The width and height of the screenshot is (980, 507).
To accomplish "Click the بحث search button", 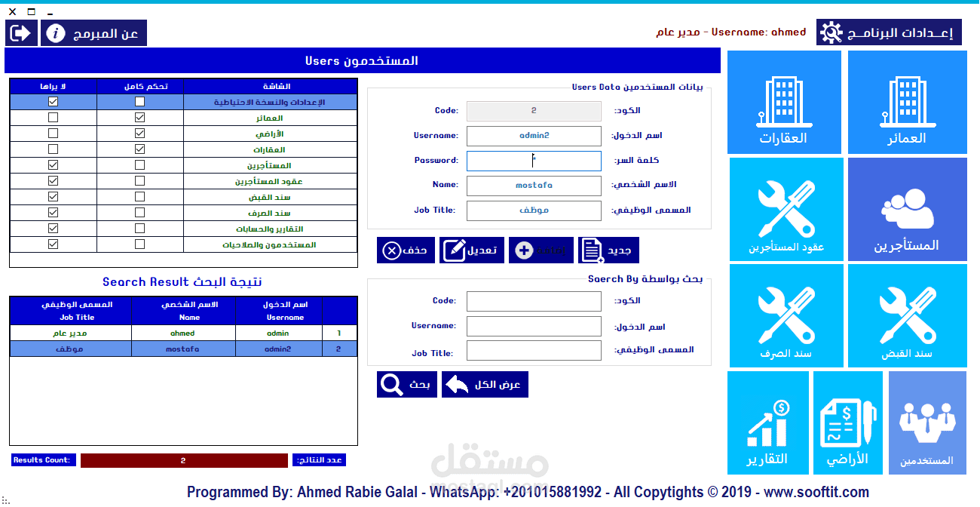I will click(407, 385).
